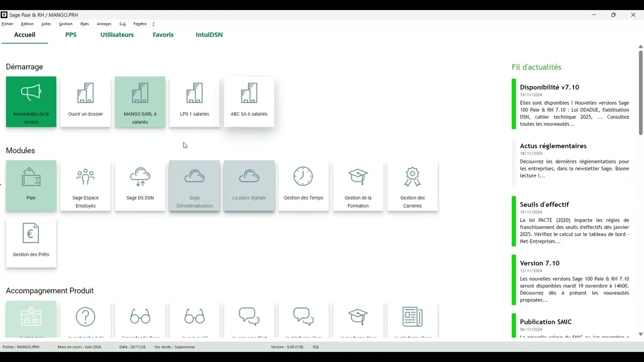Switch to the PPS tab
The width and height of the screenshot is (644, 362).
click(71, 35)
